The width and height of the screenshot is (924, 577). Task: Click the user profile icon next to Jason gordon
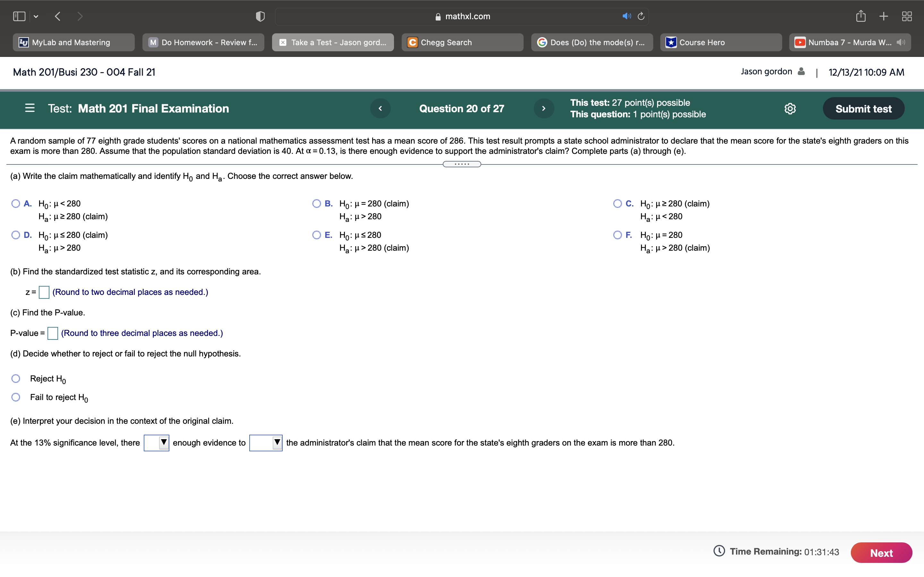801,71
